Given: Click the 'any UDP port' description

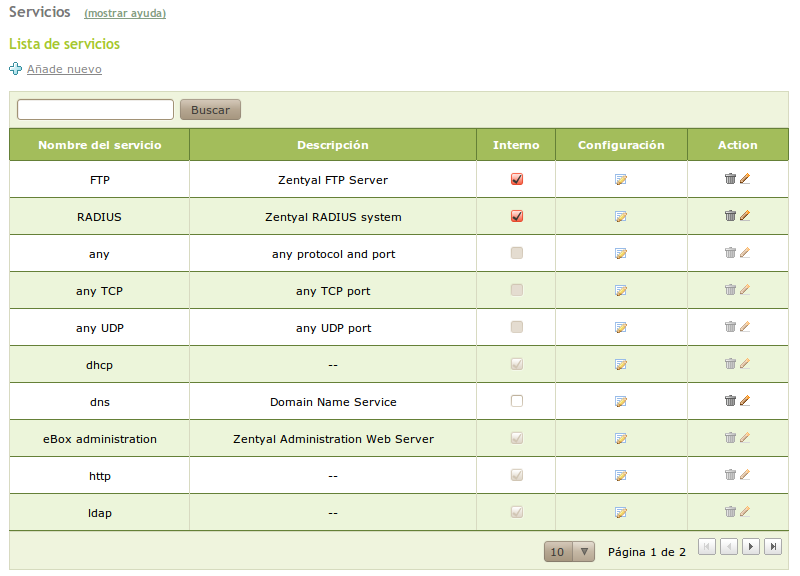Looking at the screenshot, I should tap(333, 328).
